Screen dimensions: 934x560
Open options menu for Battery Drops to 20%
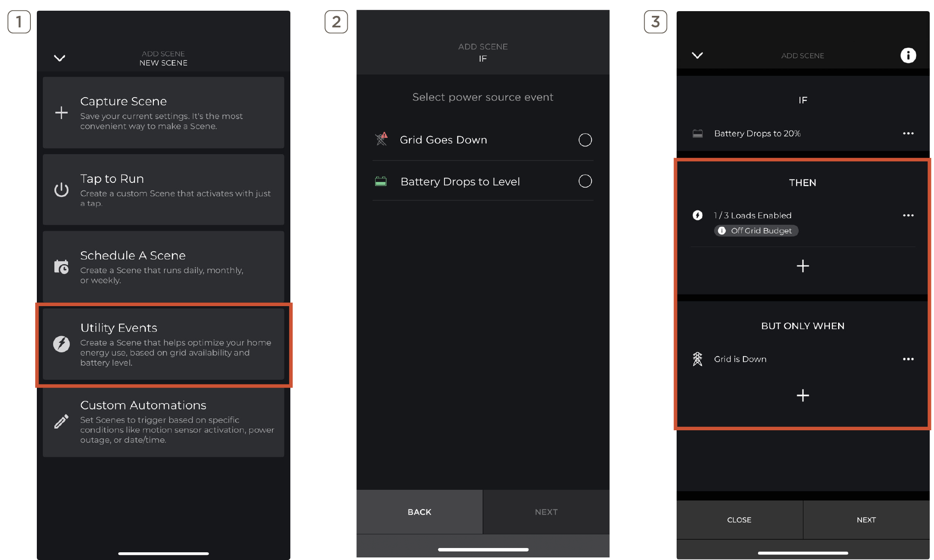pyautogui.click(x=908, y=134)
